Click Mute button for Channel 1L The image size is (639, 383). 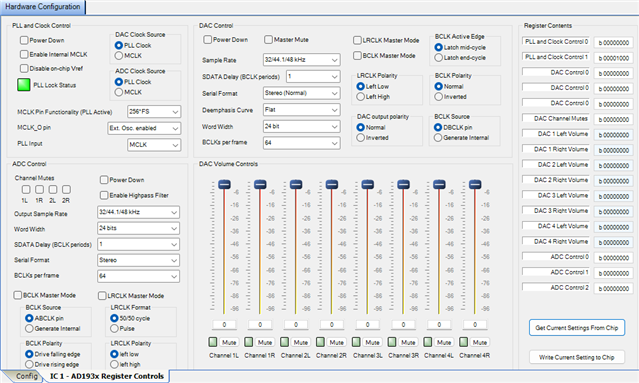[x=229, y=342]
